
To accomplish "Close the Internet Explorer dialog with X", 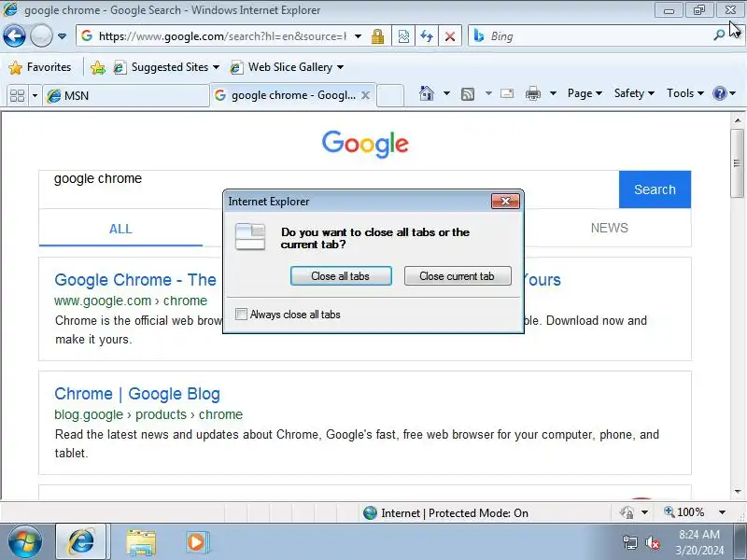I will (x=505, y=202).
